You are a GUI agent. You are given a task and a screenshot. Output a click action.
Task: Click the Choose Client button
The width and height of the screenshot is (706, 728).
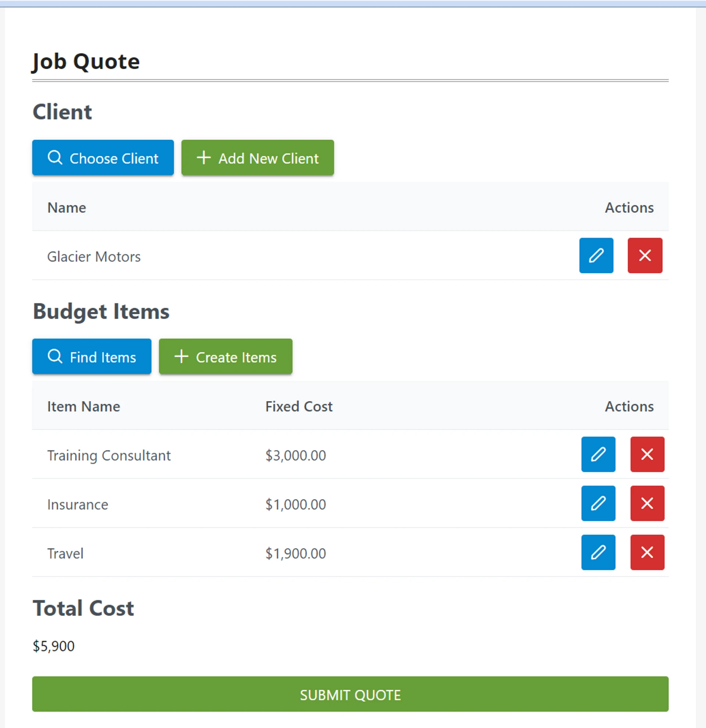click(x=103, y=158)
